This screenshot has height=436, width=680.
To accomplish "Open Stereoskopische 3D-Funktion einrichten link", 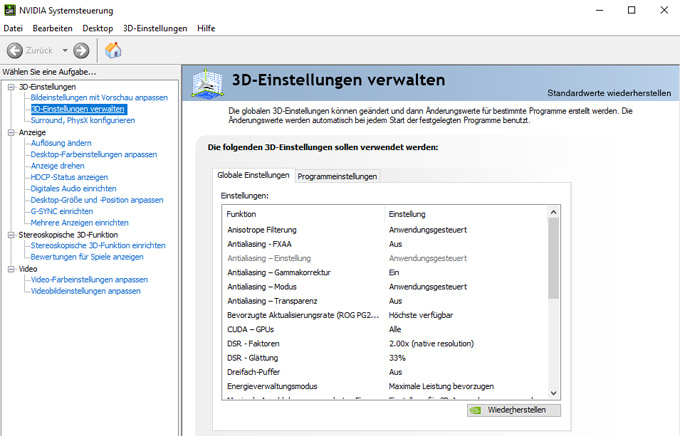I will tap(98, 246).
